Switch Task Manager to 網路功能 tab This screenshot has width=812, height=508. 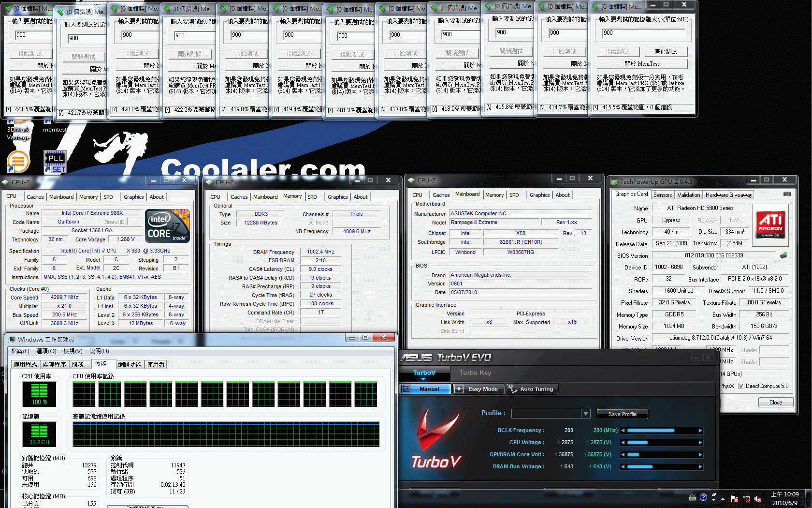(130, 365)
